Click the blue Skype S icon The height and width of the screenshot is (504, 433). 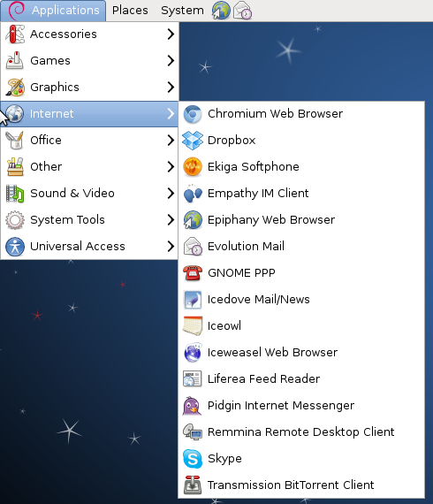click(193, 458)
